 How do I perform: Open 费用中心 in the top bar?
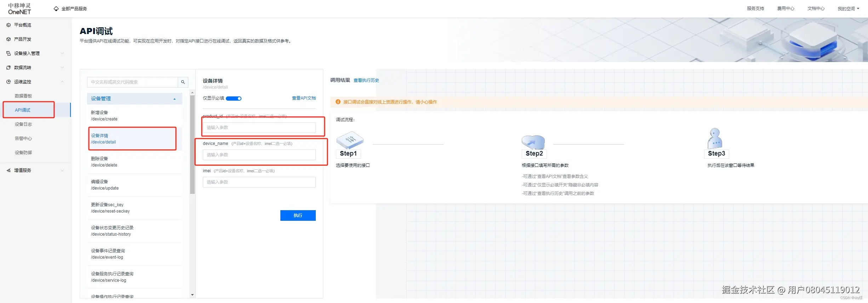[x=786, y=9]
